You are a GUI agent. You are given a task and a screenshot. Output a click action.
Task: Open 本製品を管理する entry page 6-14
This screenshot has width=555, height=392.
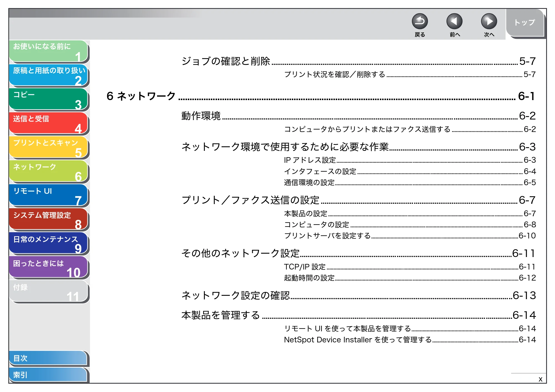pos(358,315)
